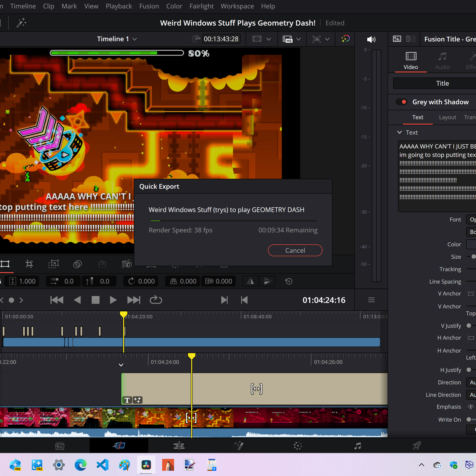Open the Fairlight menu

click(201, 6)
